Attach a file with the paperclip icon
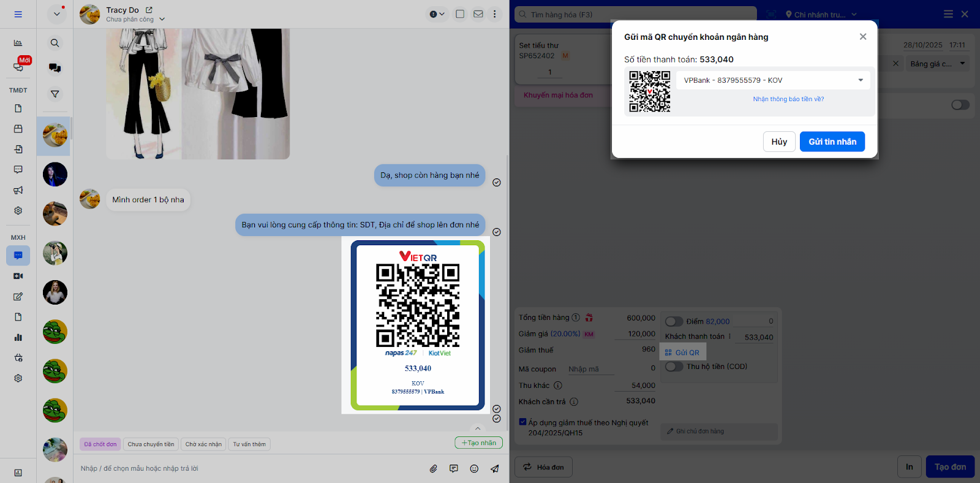The image size is (980, 483). (x=434, y=469)
